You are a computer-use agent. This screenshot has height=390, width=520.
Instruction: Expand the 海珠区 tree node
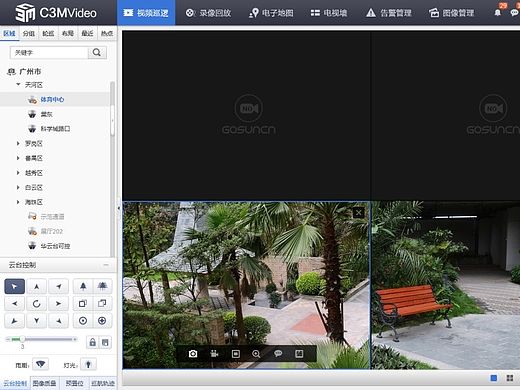(x=18, y=202)
